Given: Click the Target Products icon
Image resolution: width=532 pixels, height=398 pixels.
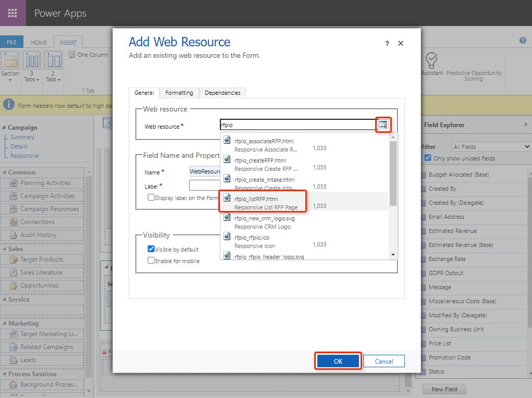Looking at the screenshot, I should 14,259.
